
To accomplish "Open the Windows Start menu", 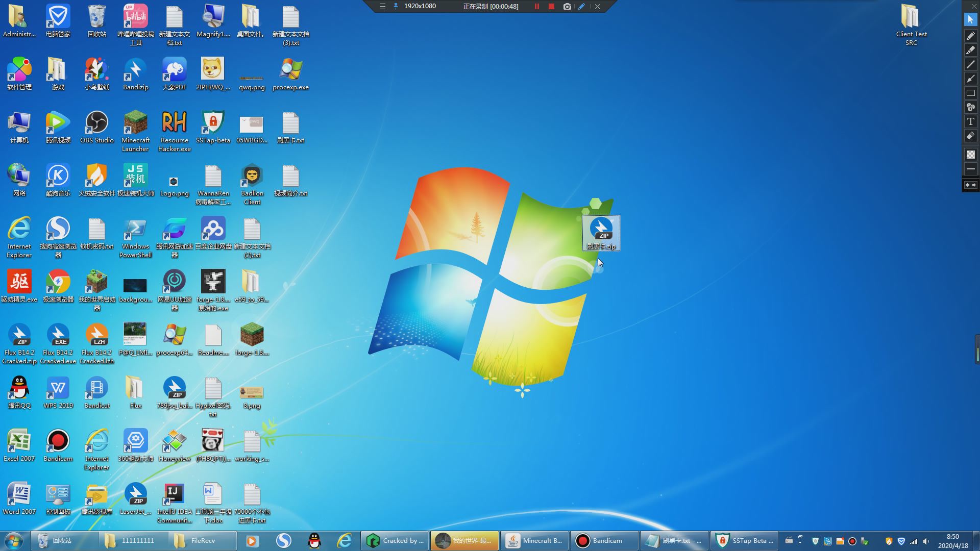I will (14, 540).
